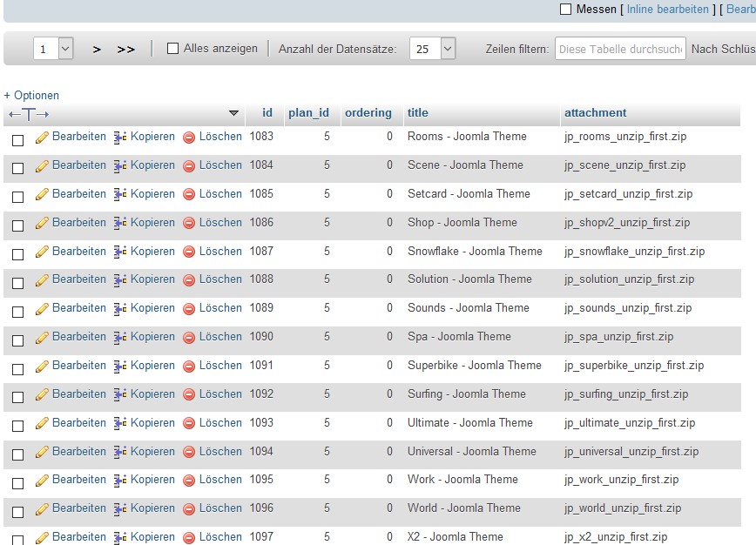Tick the Alles anzeigen checkbox
This screenshot has height=545, width=756.
coord(172,48)
